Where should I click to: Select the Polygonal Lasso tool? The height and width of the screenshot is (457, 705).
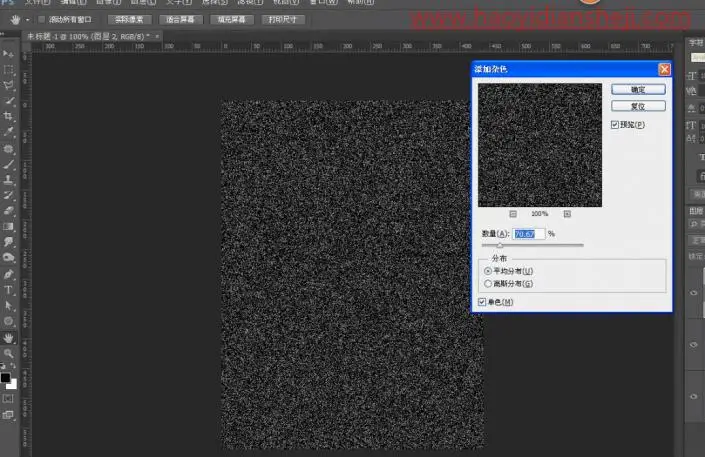(x=8, y=85)
